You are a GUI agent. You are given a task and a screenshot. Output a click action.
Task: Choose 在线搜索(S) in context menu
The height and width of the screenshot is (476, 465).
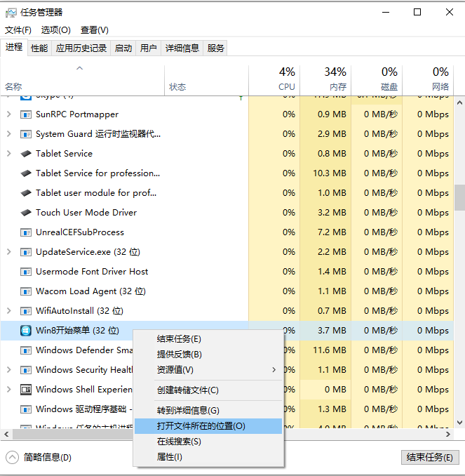pos(208,442)
